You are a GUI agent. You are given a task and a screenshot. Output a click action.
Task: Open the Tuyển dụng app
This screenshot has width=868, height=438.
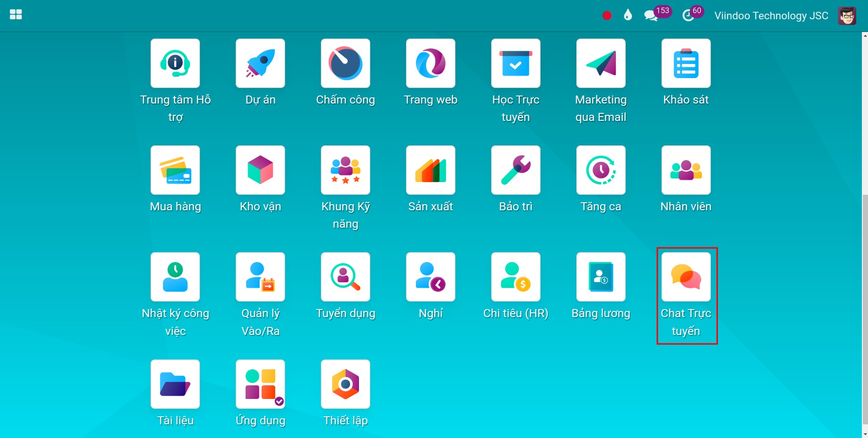pyautogui.click(x=345, y=277)
